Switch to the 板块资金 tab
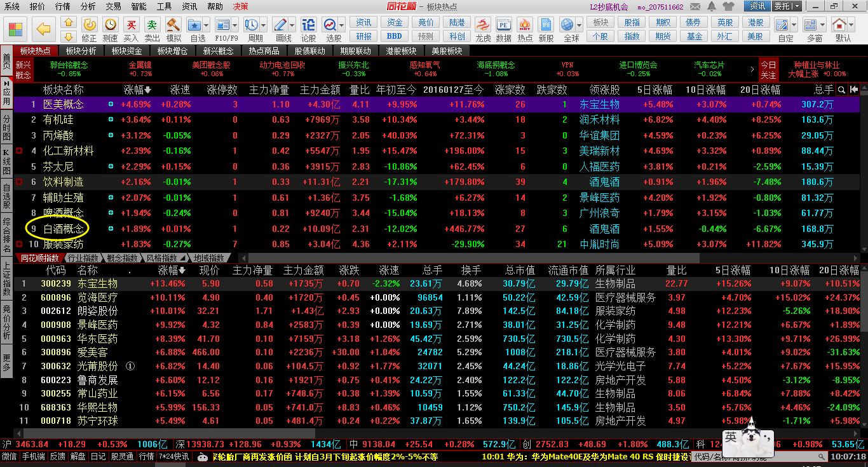 click(x=127, y=51)
